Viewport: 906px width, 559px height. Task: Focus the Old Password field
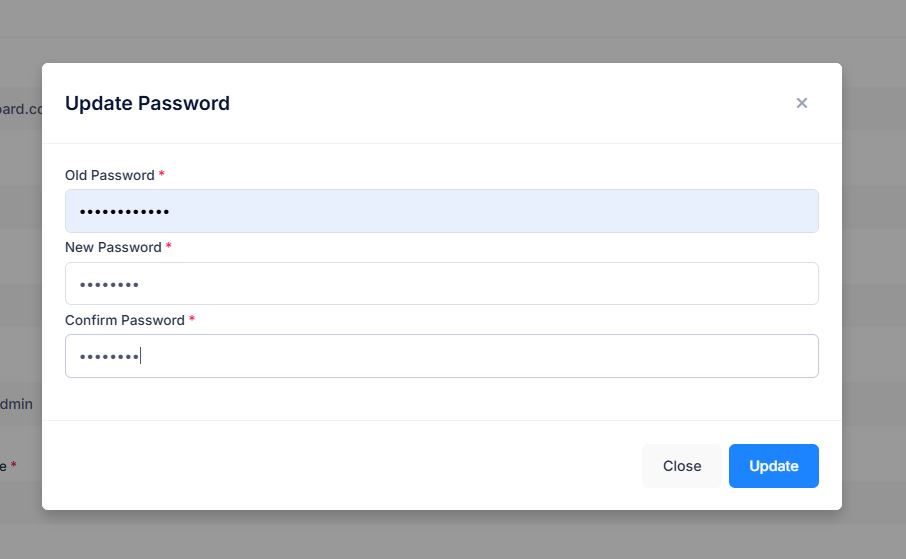pos(441,211)
